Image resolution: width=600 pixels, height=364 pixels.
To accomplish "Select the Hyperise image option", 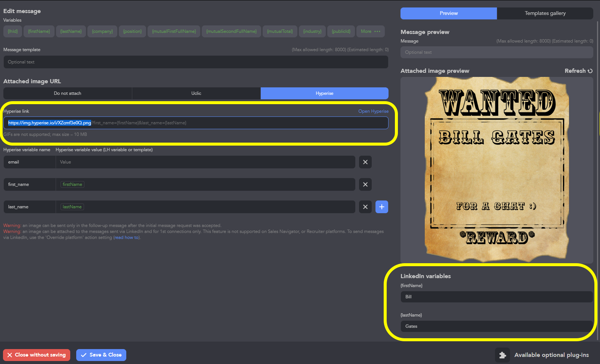I will click(324, 93).
